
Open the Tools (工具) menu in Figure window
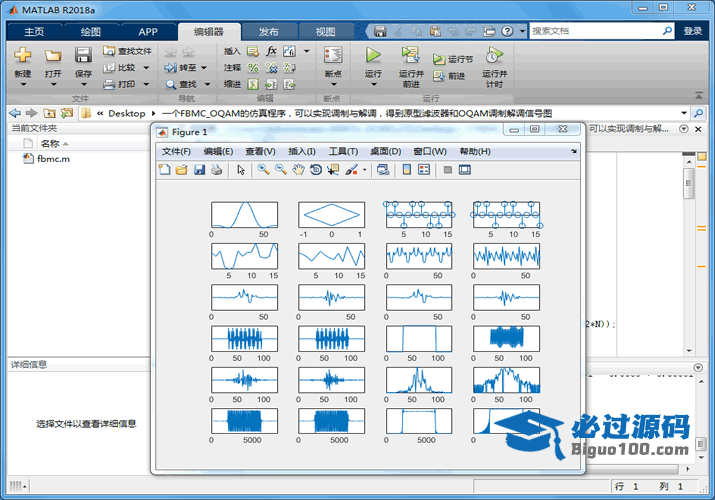click(x=343, y=151)
